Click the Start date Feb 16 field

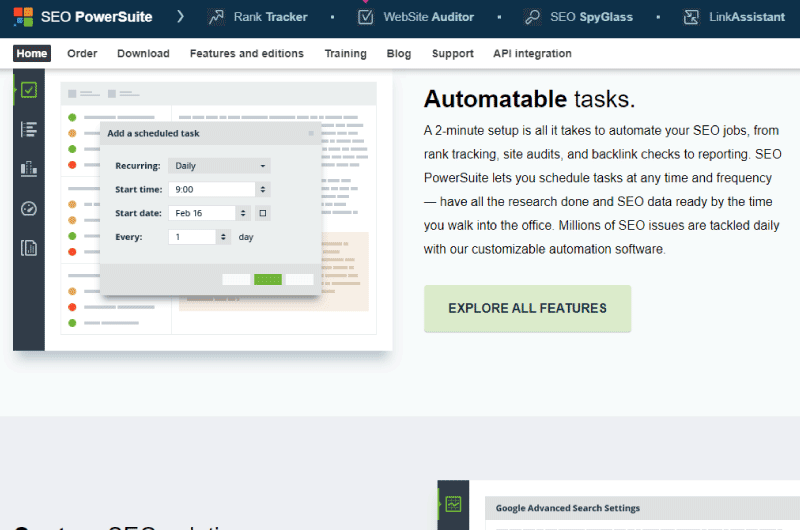[202, 213]
